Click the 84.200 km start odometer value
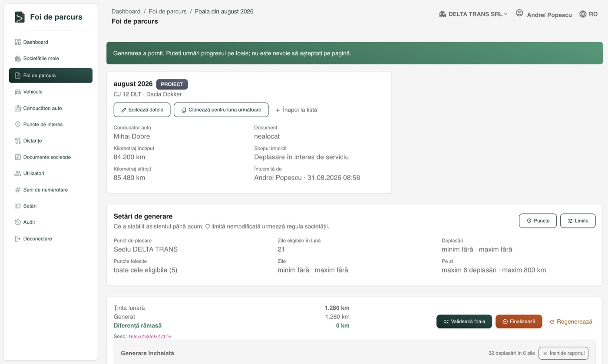The height and width of the screenshot is (364, 608). coord(129,157)
